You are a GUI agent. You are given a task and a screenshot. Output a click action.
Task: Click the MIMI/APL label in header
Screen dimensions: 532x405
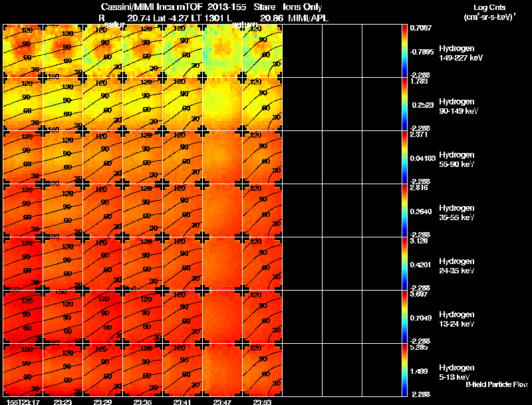click(x=309, y=18)
